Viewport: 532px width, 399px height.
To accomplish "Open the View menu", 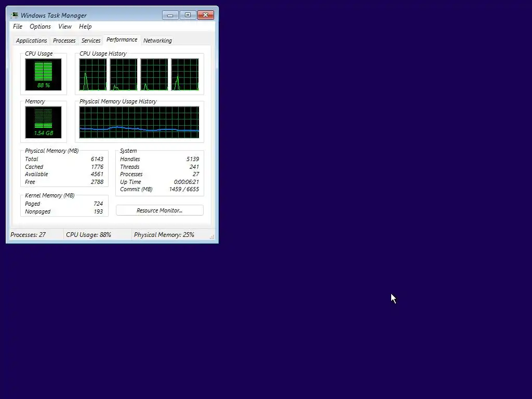I will click(x=65, y=26).
